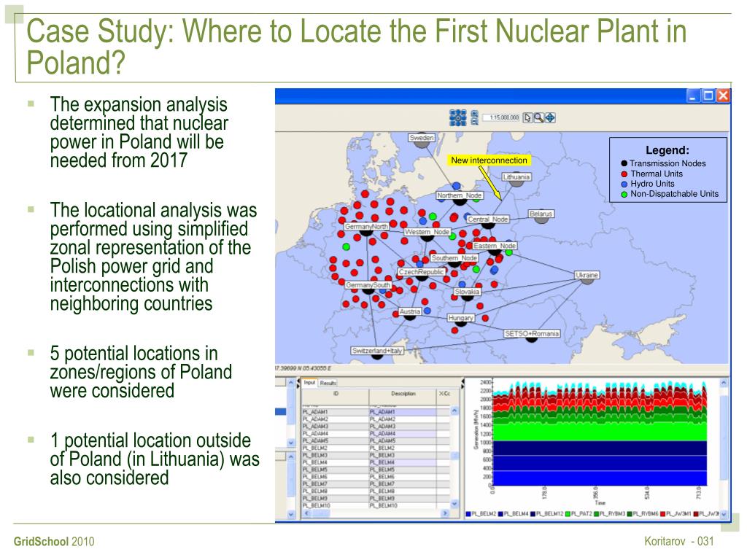The width and height of the screenshot is (747, 560).
Task: Click the Ukraine node label
Action: coord(587,275)
